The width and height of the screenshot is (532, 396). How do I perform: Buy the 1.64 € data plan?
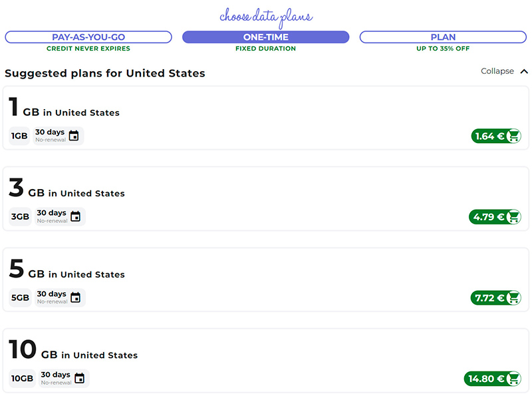point(489,136)
